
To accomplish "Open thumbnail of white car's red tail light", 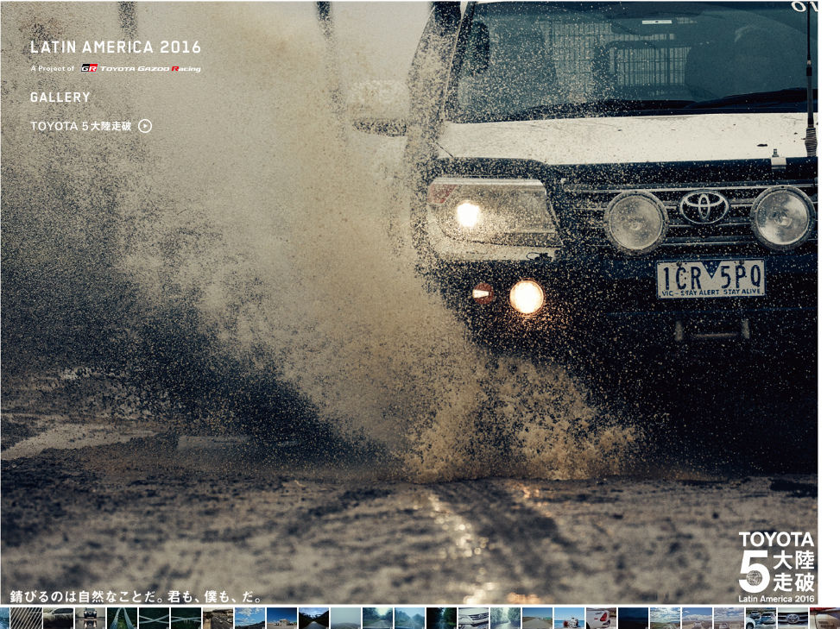I will click(x=602, y=619).
